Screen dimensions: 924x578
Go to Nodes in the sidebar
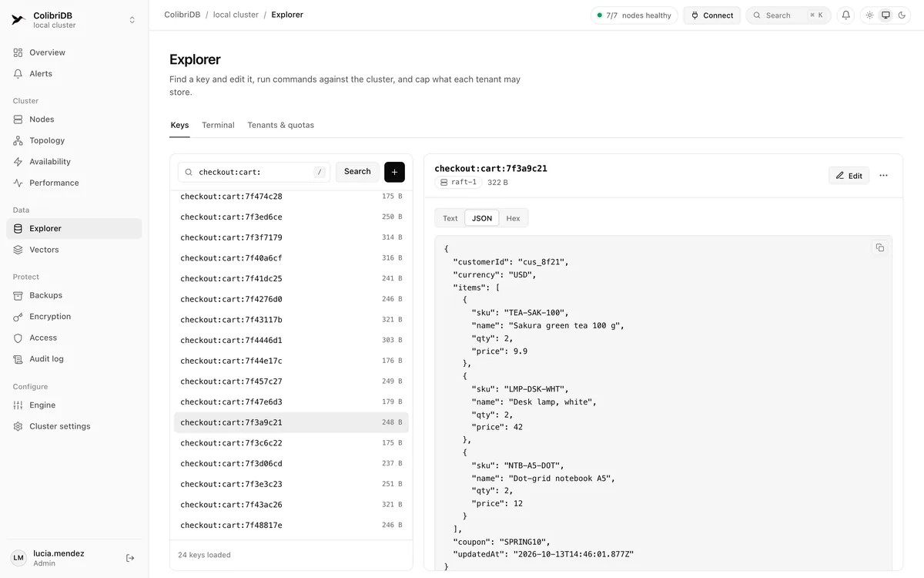point(74,119)
